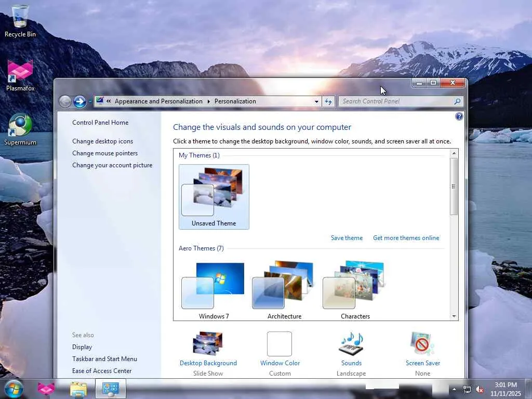Refresh the Personalization page
This screenshot has width=532, height=399.
click(x=328, y=101)
